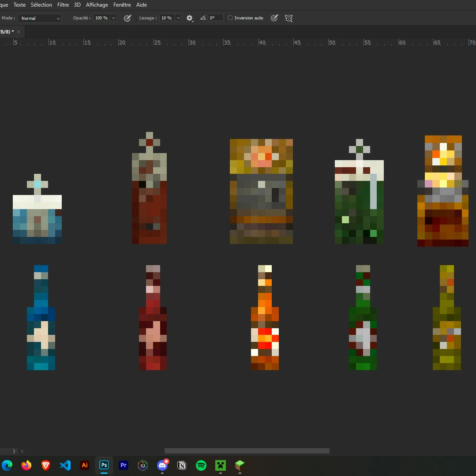Open the 3D menu
476x476 pixels.
[x=77, y=5]
